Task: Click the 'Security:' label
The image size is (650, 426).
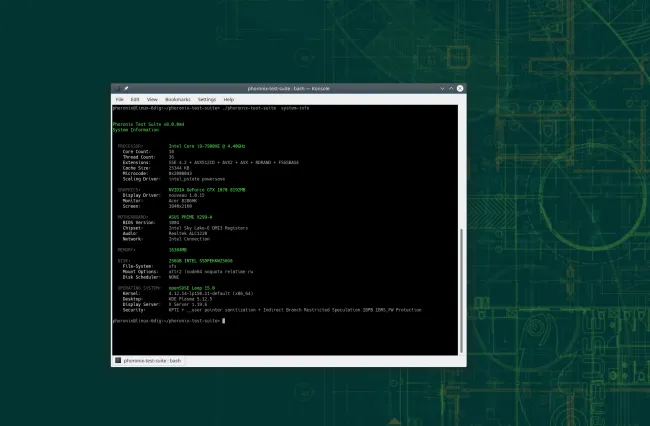Action: (134, 310)
